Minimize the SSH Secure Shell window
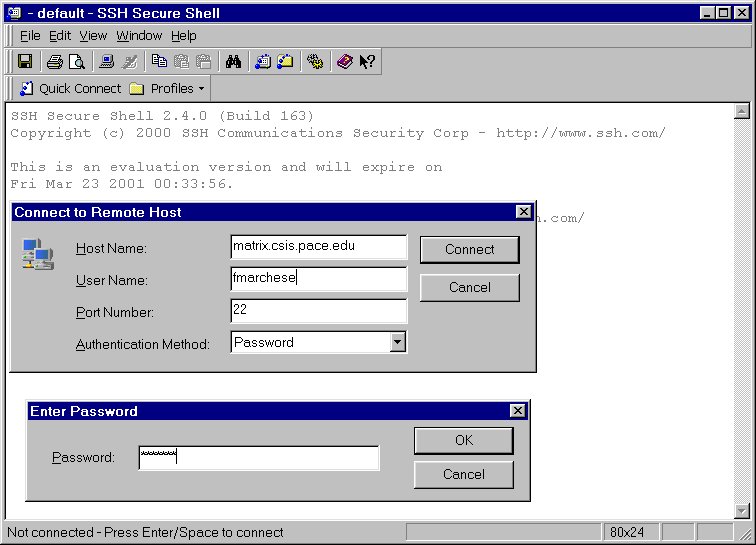 (707, 13)
